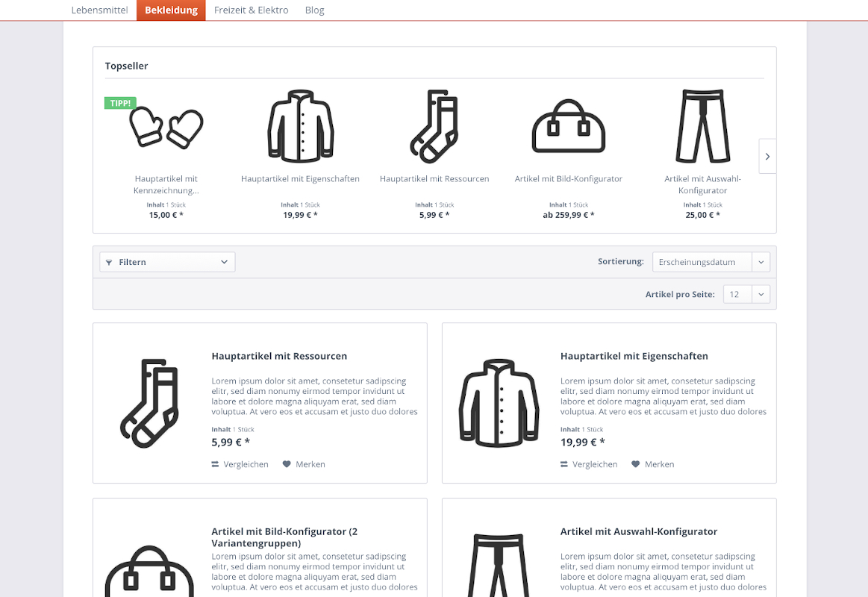Expand the Filtern dropdown
868x597 pixels.
pos(167,262)
